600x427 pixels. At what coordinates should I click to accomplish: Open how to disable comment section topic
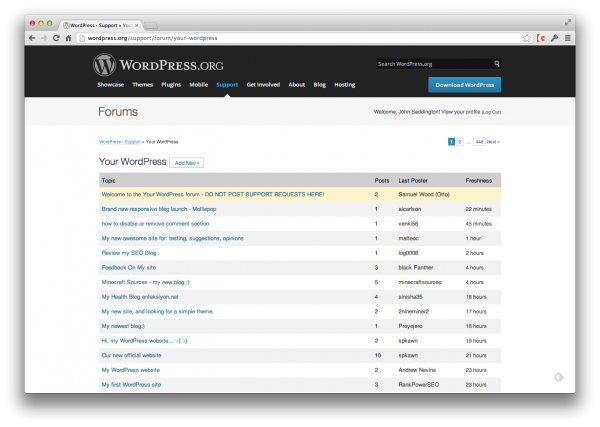click(155, 223)
